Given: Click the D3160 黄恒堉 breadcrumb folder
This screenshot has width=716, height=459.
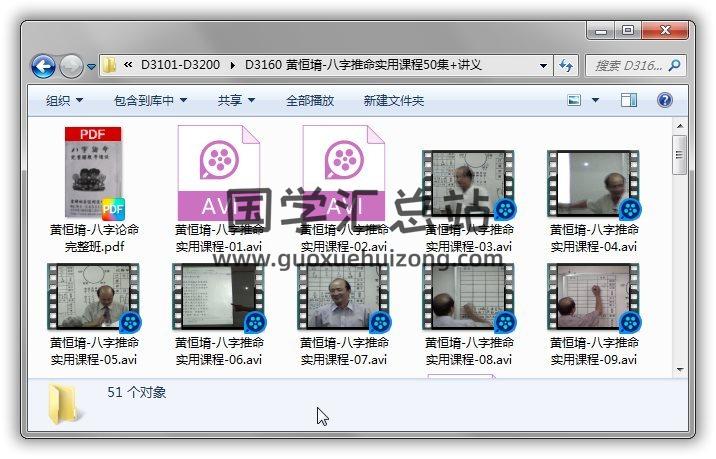Looking at the screenshot, I should click(363, 65).
